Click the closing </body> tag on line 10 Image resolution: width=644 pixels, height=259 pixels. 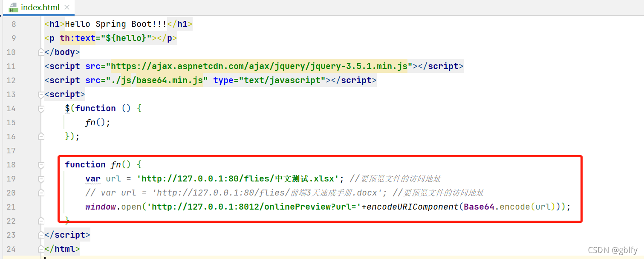pyautogui.click(x=62, y=52)
